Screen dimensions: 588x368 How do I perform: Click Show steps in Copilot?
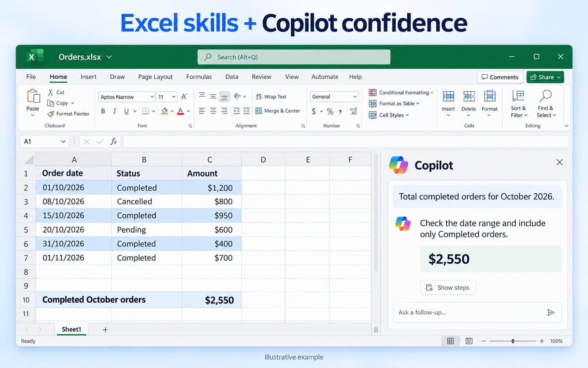click(448, 287)
